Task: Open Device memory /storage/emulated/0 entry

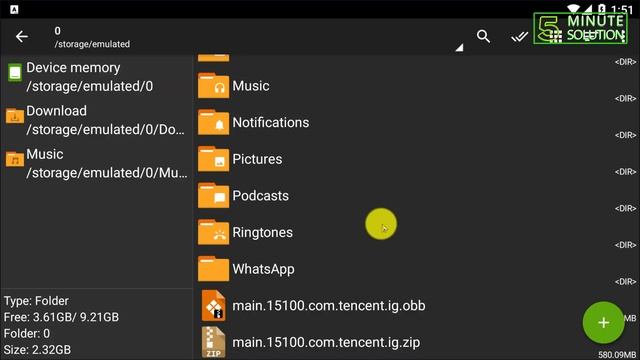Action: click(x=96, y=77)
